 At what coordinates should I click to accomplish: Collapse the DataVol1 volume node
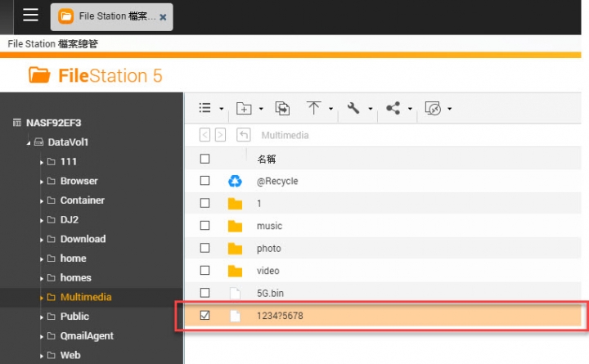pyautogui.click(x=28, y=143)
